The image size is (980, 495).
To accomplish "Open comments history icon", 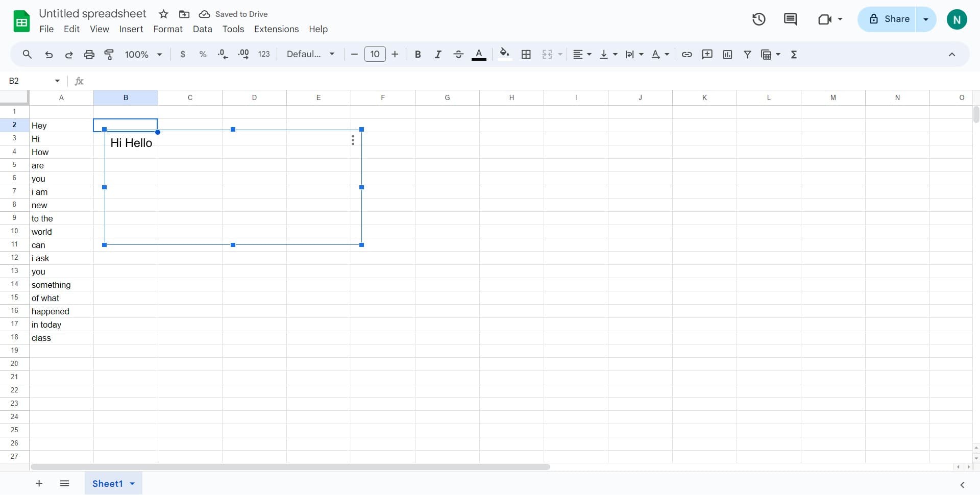I will (x=790, y=19).
